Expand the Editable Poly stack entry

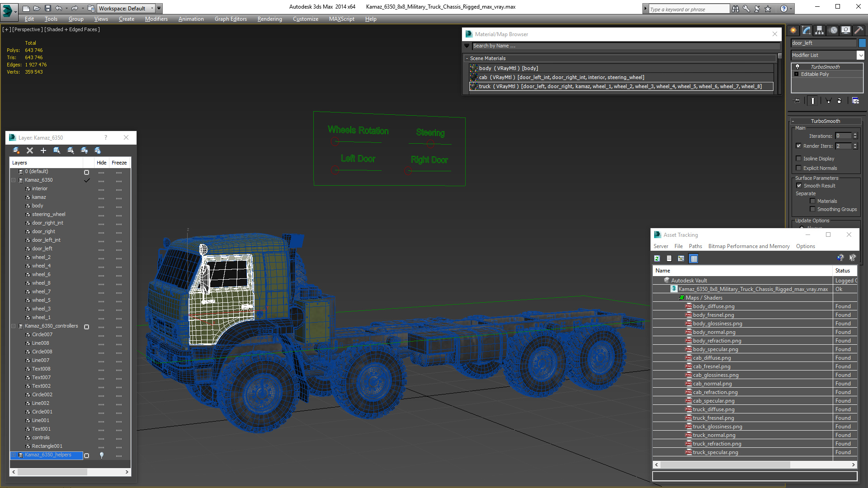(797, 74)
